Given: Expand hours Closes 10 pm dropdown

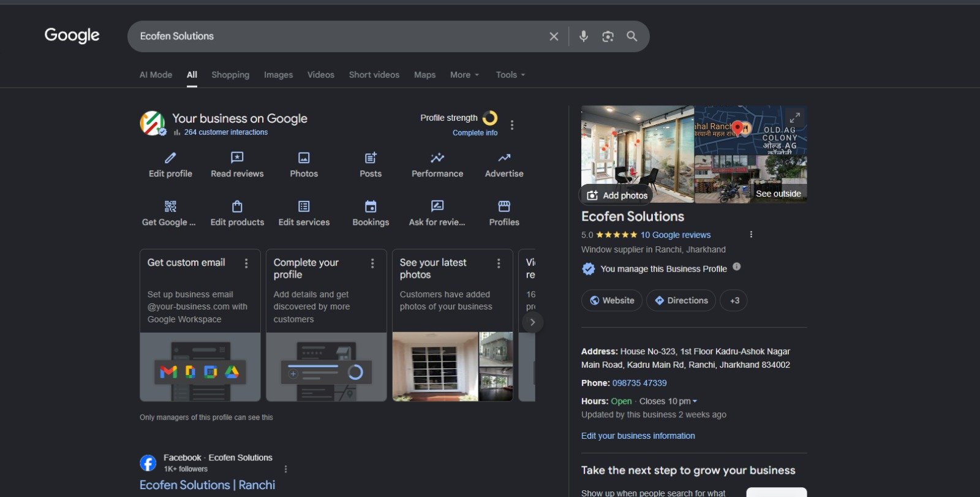Looking at the screenshot, I should point(668,401).
